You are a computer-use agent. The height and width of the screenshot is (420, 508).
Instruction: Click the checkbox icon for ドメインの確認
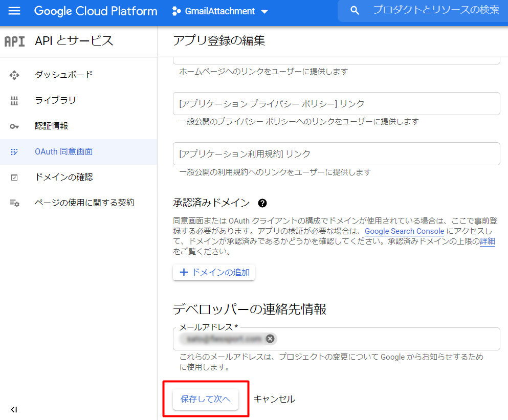[x=14, y=178]
